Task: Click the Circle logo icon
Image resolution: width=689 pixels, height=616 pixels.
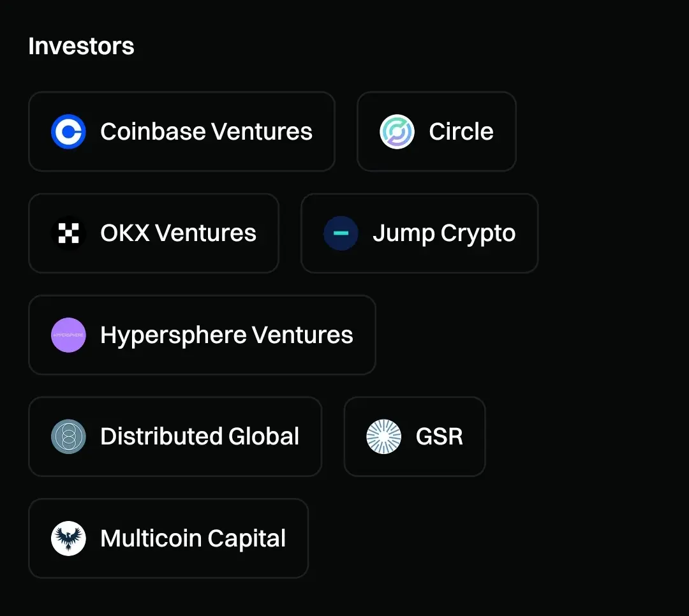Action: point(397,131)
